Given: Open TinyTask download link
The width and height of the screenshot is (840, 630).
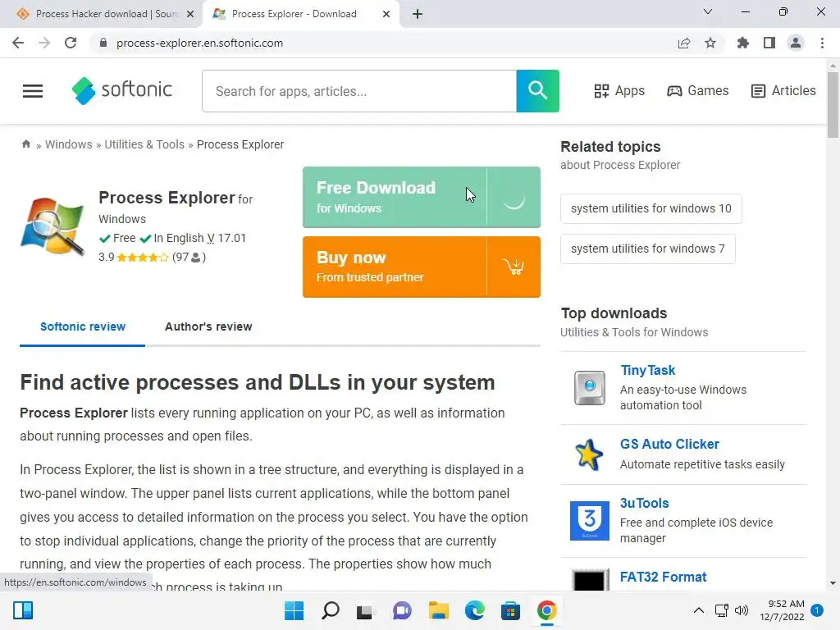Looking at the screenshot, I should [648, 370].
